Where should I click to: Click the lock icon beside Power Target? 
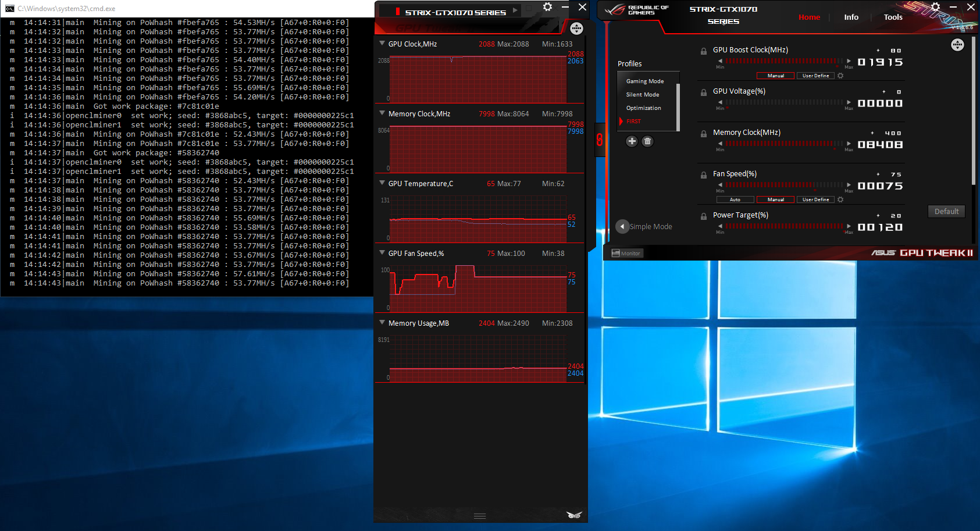[x=704, y=216]
